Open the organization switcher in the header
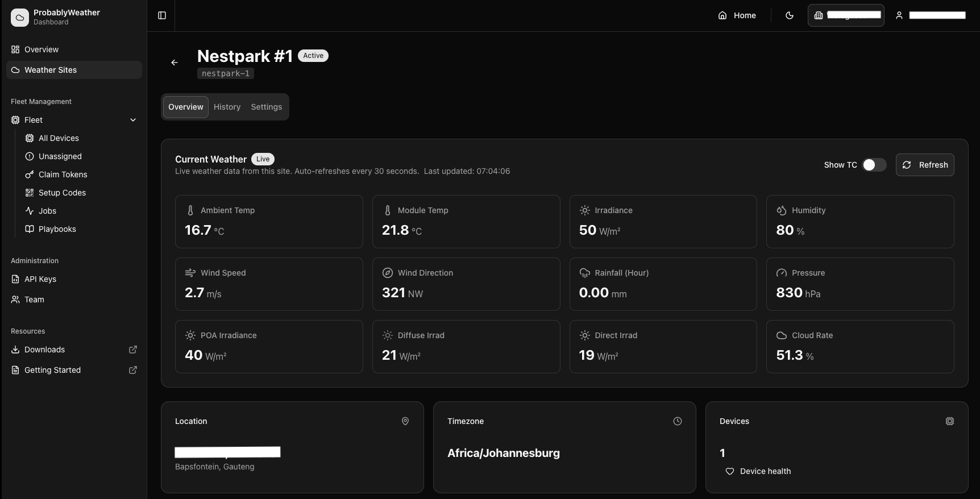980x499 pixels. 846,15
